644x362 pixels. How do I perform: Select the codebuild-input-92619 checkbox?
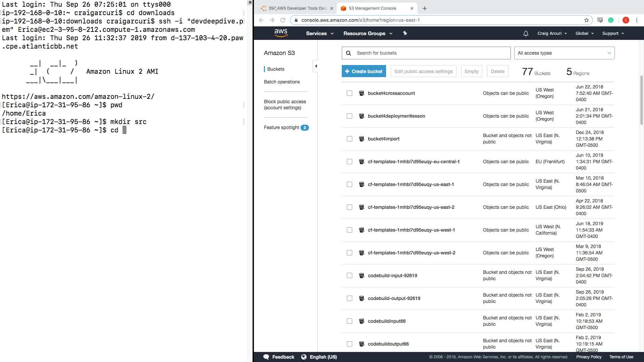click(x=350, y=276)
